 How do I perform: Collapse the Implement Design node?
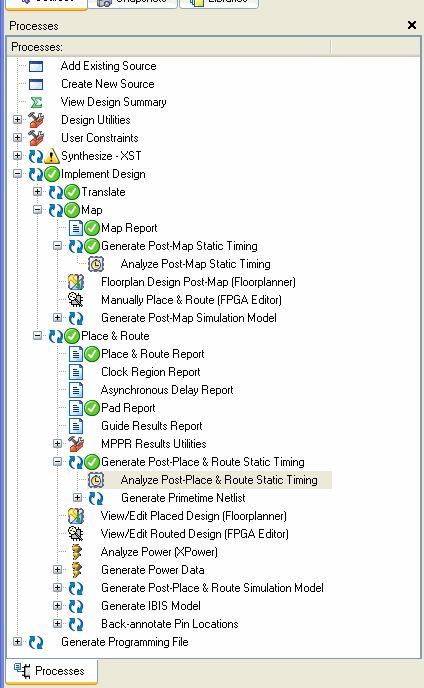[17, 174]
